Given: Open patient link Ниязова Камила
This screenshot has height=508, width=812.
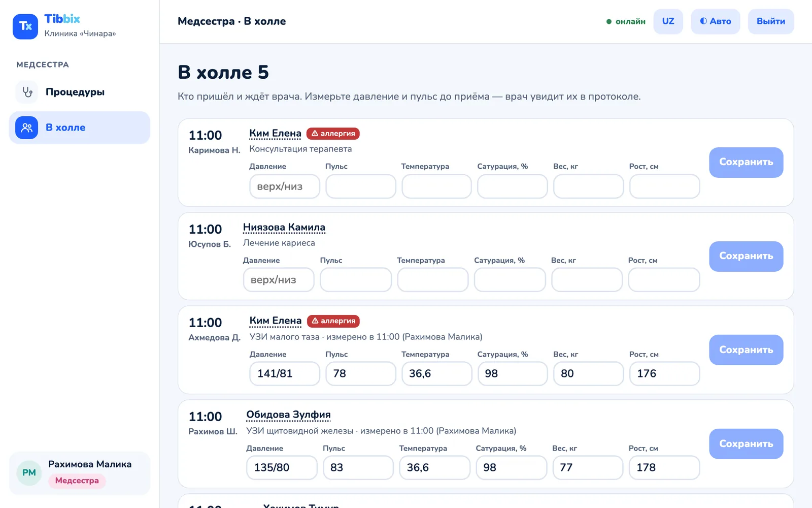Looking at the screenshot, I should pyautogui.click(x=284, y=228).
